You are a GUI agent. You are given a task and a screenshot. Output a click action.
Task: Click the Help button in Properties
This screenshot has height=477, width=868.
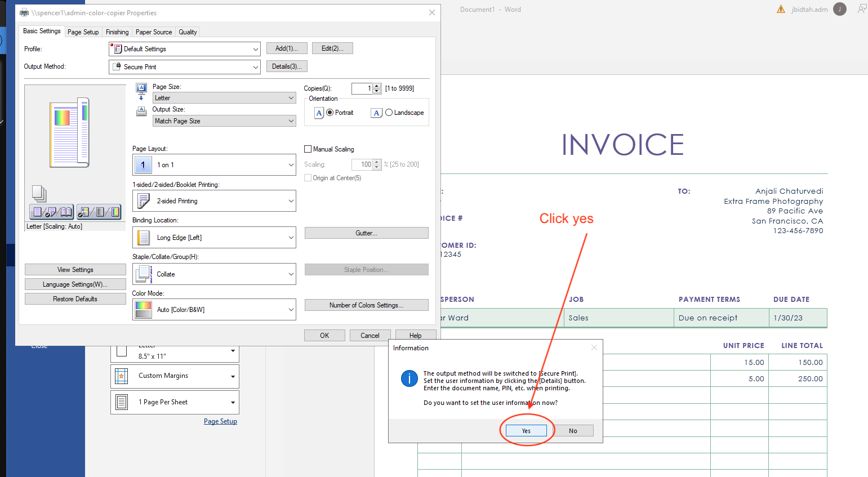[x=416, y=336]
